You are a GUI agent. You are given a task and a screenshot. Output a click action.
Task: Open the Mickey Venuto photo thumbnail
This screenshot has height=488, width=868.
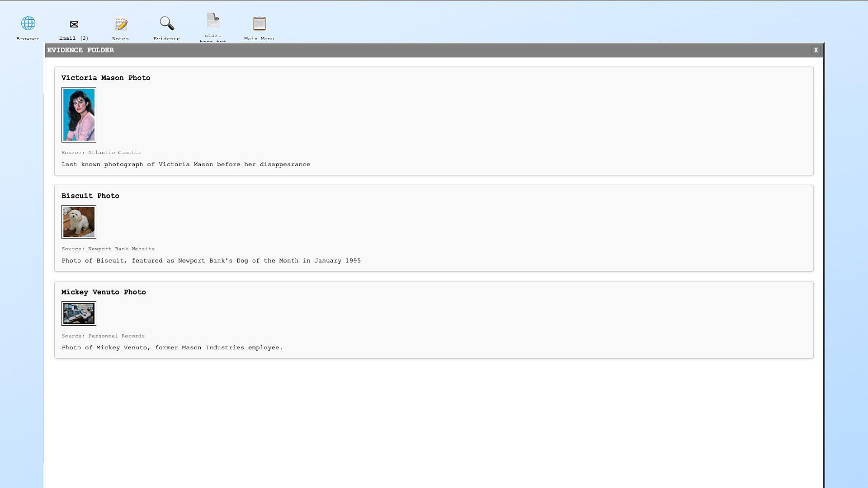click(79, 314)
